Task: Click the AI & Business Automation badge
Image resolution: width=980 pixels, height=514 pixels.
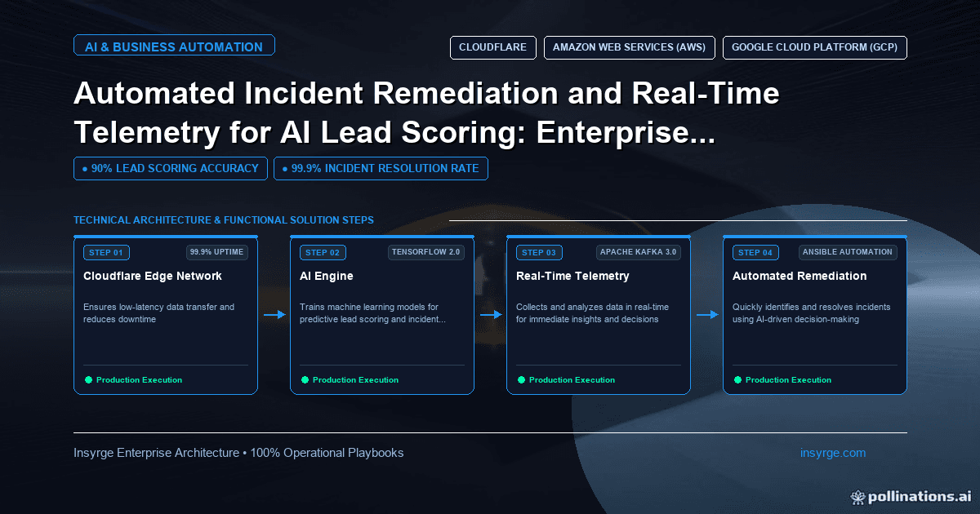Action: pyautogui.click(x=174, y=47)
